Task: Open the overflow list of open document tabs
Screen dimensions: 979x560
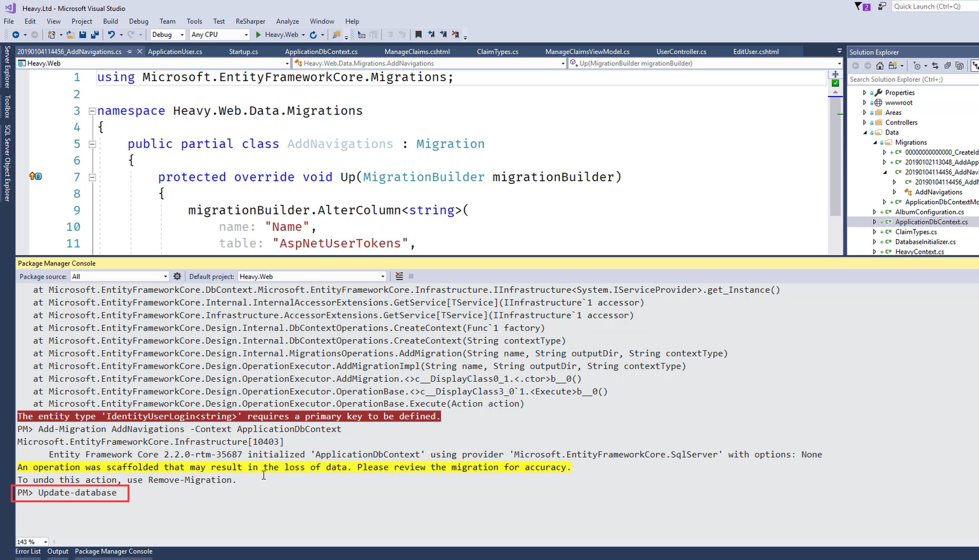Action: [839, 51]
